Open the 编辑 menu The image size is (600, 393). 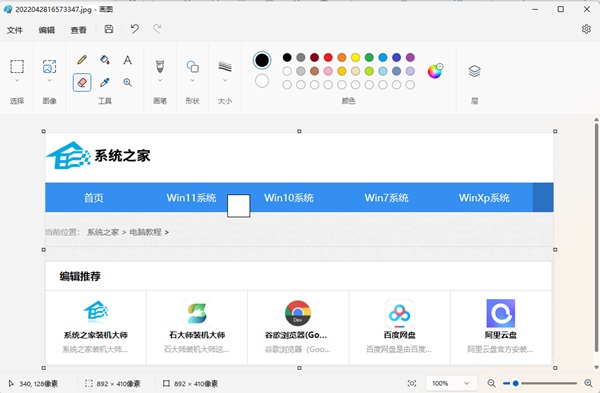47,30
